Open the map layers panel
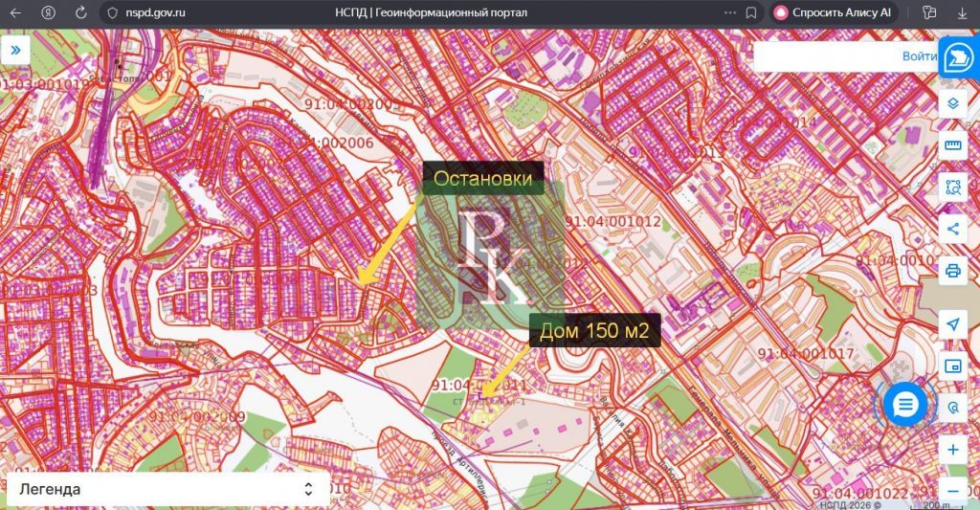 point(952,103)
